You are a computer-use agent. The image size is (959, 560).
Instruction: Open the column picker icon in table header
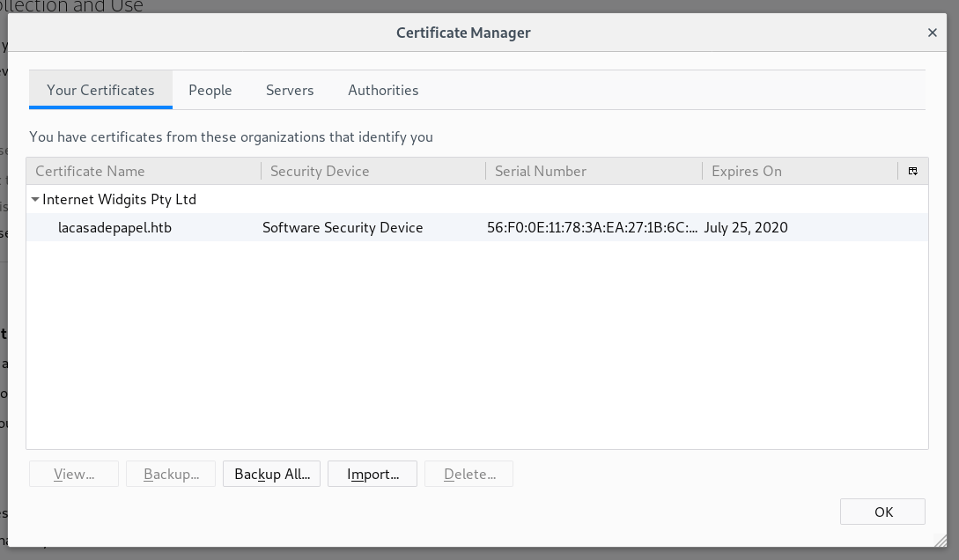(913, 172)
